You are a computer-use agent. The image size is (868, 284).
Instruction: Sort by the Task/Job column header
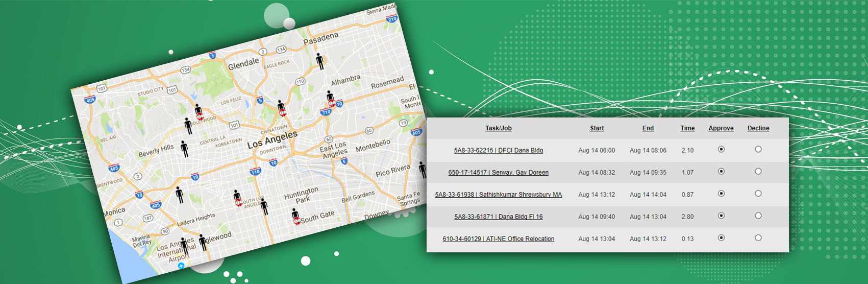(x=498, y=128)
